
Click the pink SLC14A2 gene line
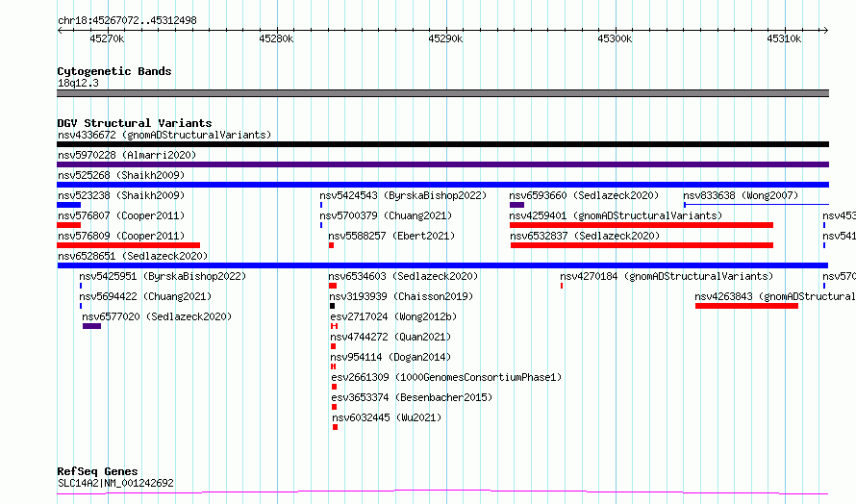[442, 492]
